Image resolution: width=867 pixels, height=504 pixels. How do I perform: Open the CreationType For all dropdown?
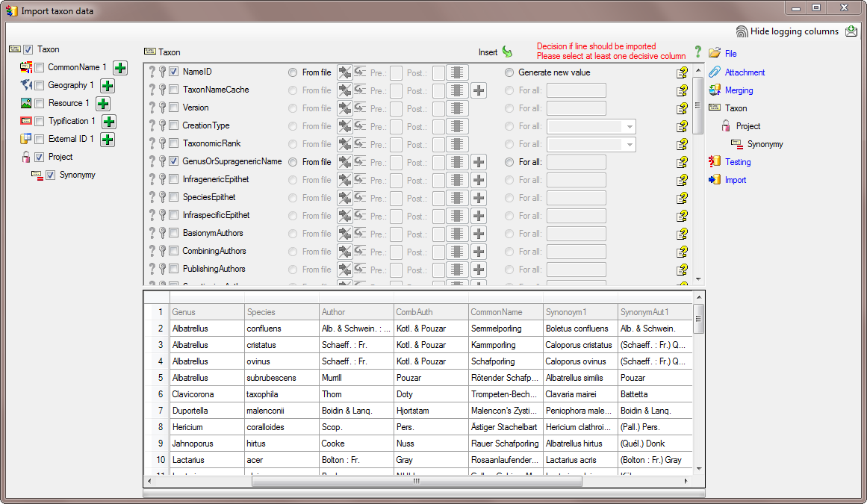(630, 126)
